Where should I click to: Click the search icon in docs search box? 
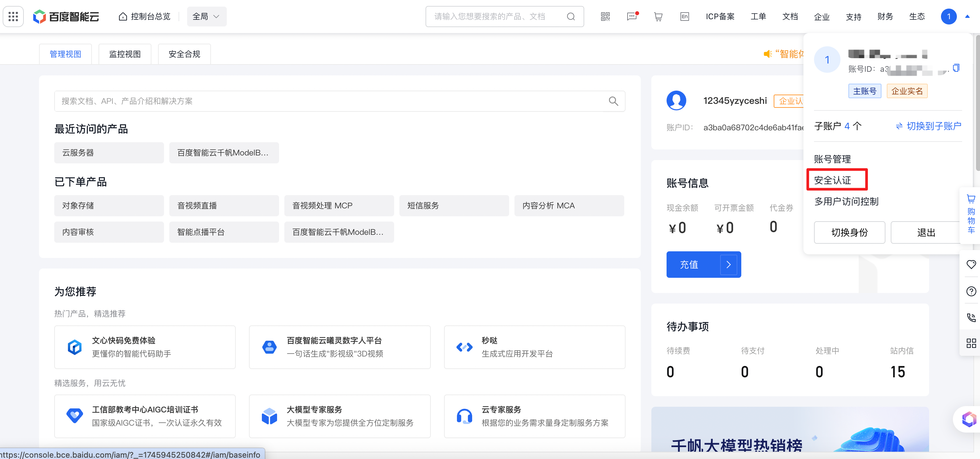pyautogui.click(x=613, y=101)
